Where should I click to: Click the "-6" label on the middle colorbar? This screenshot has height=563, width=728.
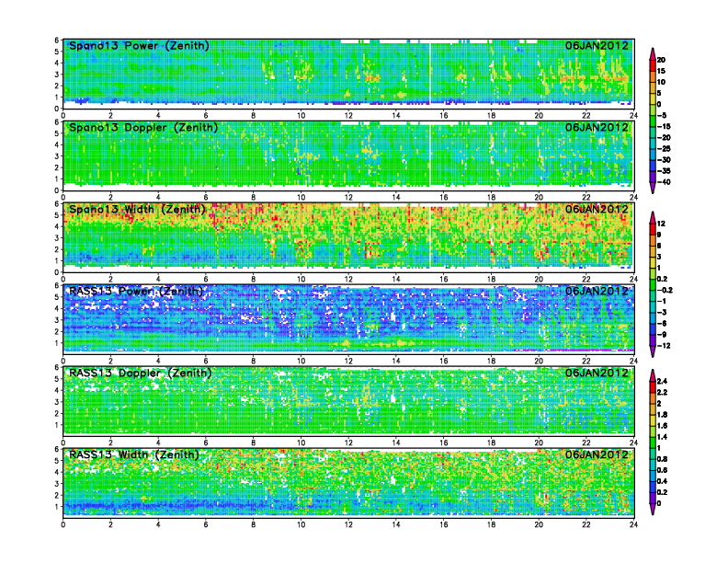(662, 323)
